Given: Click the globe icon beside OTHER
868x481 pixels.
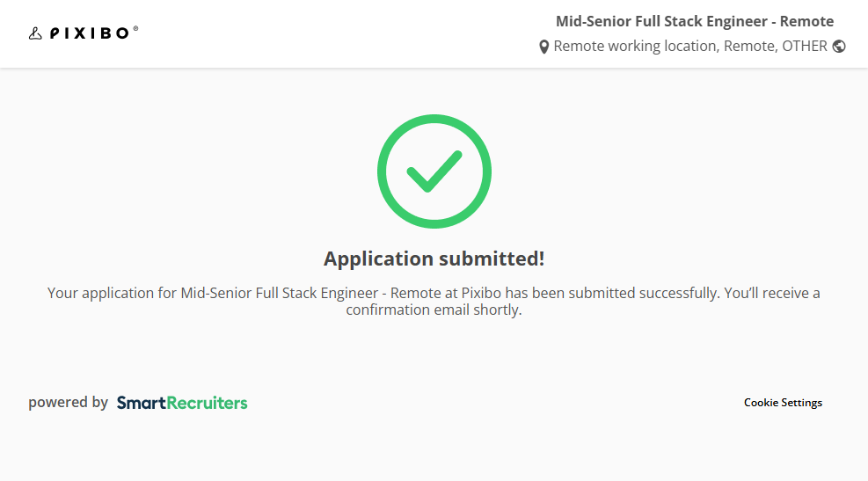Looking at the screenshot, I should pyautogui.click(x=839, y=47).
